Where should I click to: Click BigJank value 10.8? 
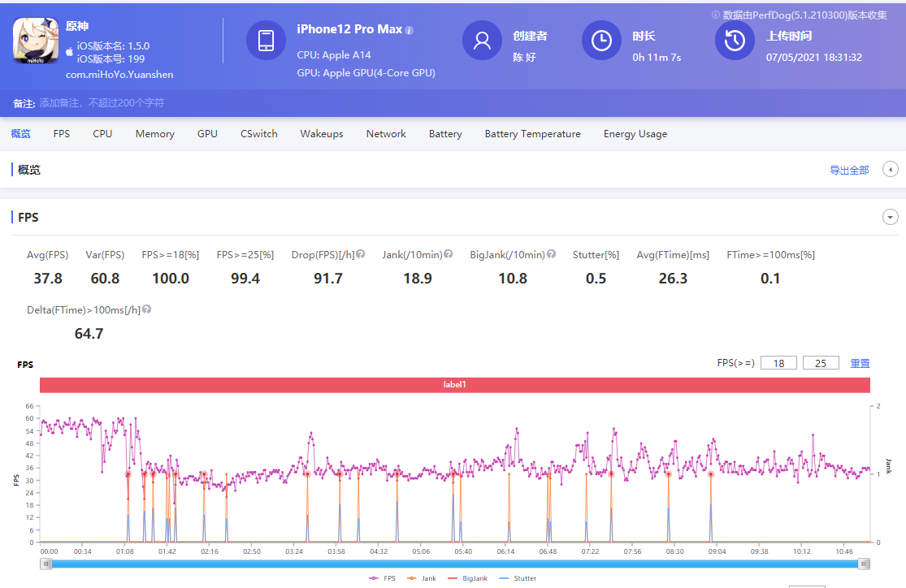513,279
